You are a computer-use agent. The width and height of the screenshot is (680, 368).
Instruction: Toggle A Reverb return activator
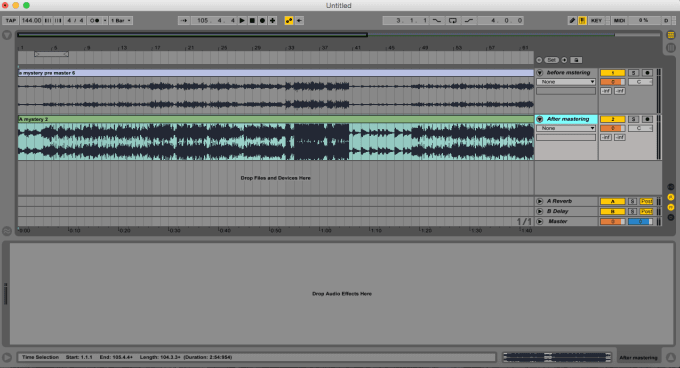click(612, 201)
